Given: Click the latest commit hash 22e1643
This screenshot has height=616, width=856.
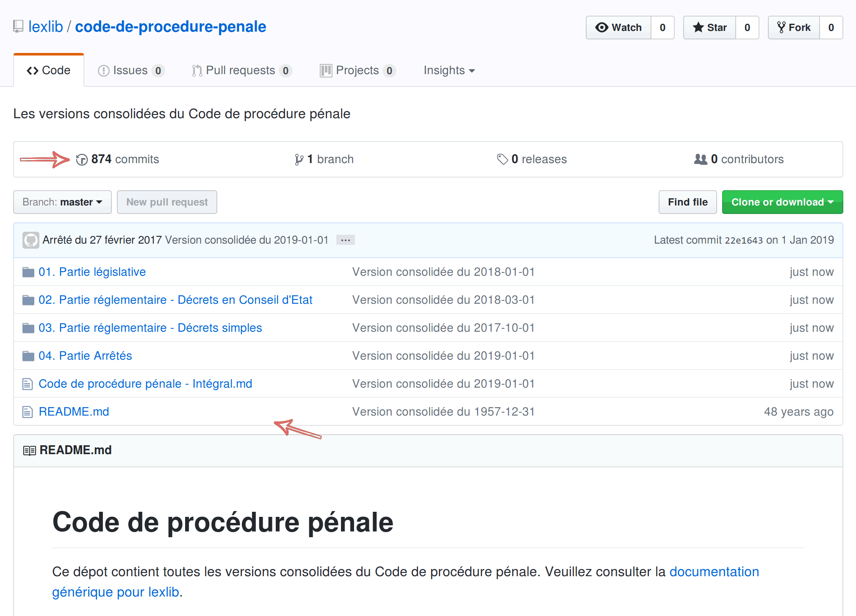Looking at the screenshot, I should coord(744,240).
